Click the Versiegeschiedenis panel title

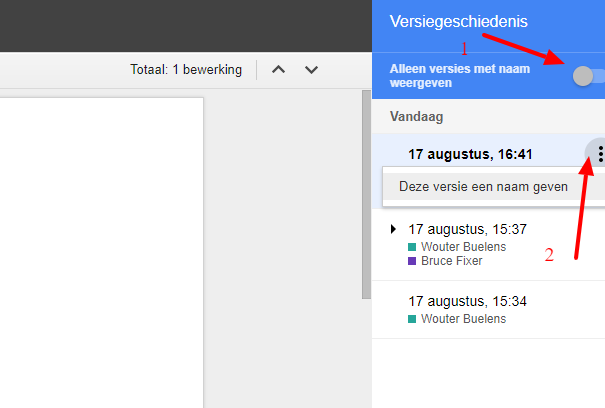[x=458, y=22]
